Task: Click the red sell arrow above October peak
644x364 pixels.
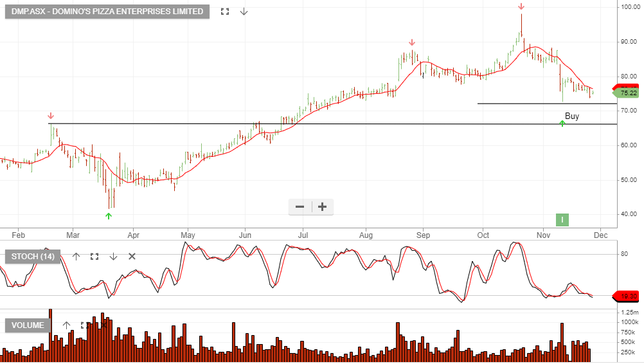Action: [521, 6]
